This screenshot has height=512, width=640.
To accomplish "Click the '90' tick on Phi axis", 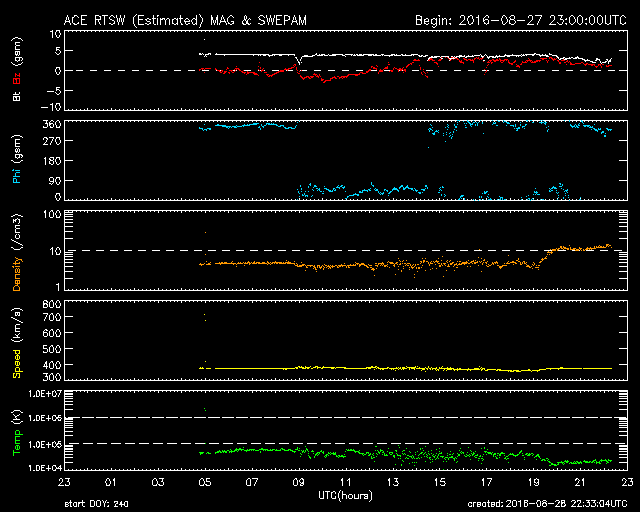I will pos(55,180).
